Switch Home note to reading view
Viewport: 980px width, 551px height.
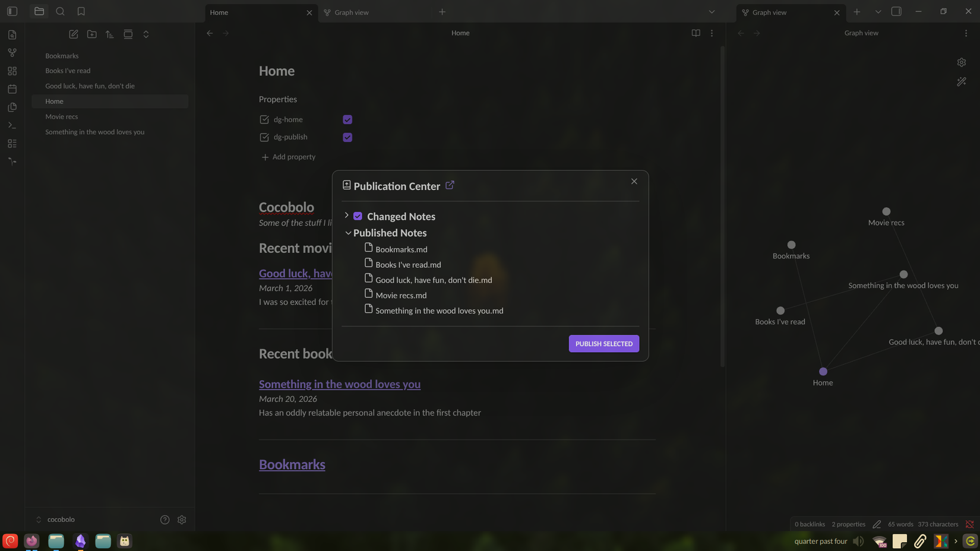click(696, 33)
